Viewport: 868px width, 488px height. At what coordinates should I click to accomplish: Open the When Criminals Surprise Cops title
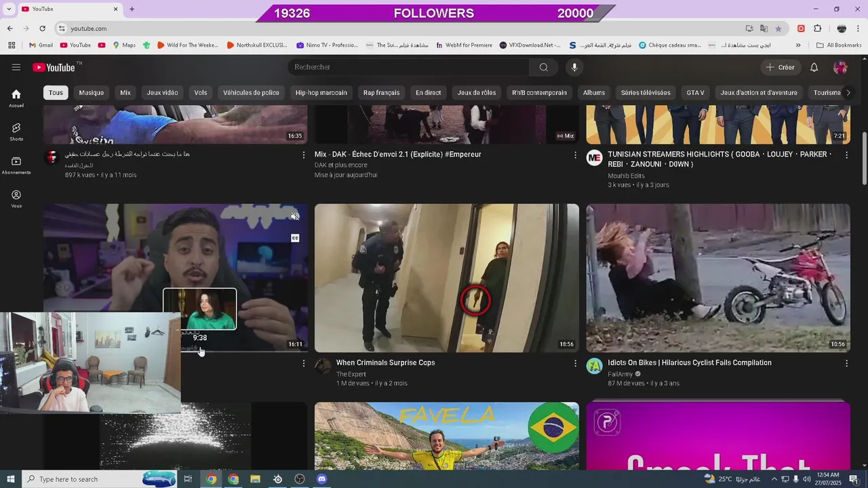pos(385,363)
